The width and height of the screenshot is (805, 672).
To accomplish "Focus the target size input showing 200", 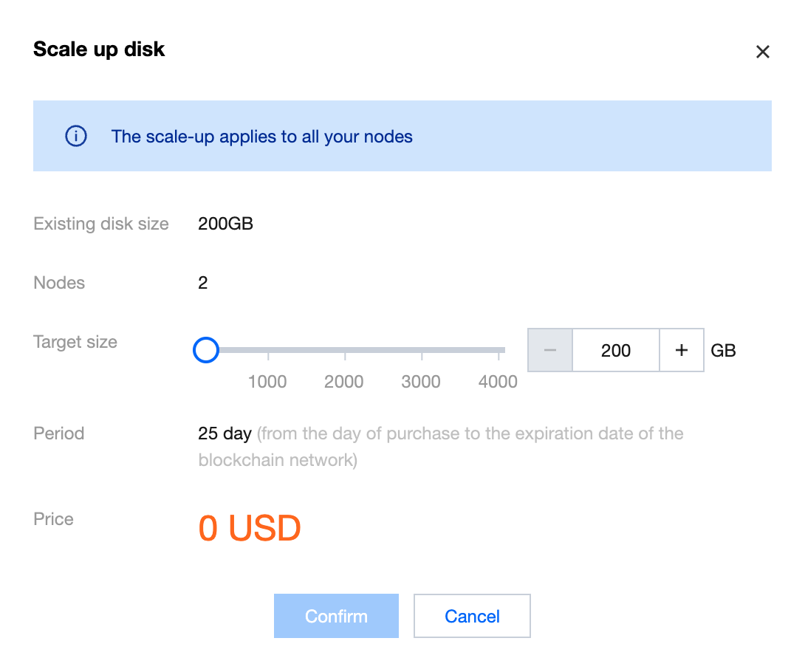I will pos(615,350).
